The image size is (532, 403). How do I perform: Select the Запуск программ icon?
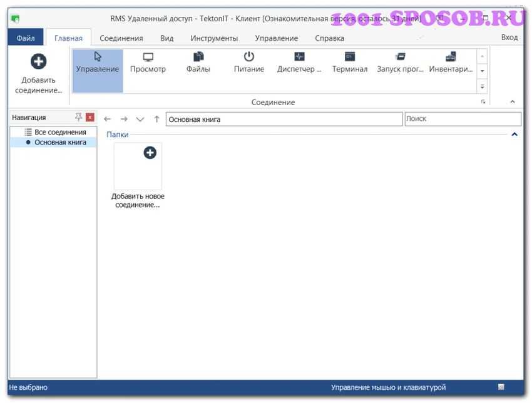[x=401, y=63]
